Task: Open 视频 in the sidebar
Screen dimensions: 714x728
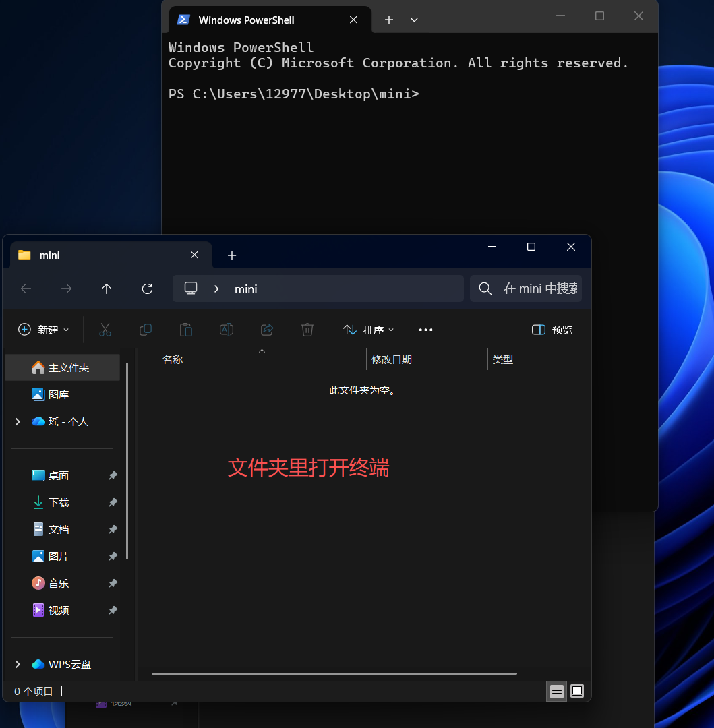Action: coord(59,610)
